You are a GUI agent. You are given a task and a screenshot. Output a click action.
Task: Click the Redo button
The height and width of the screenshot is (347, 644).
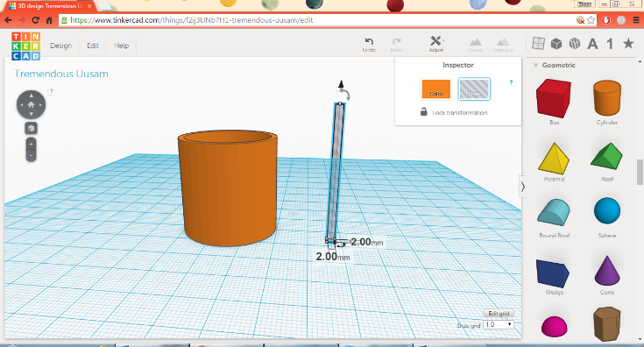(x=396, y=45)
